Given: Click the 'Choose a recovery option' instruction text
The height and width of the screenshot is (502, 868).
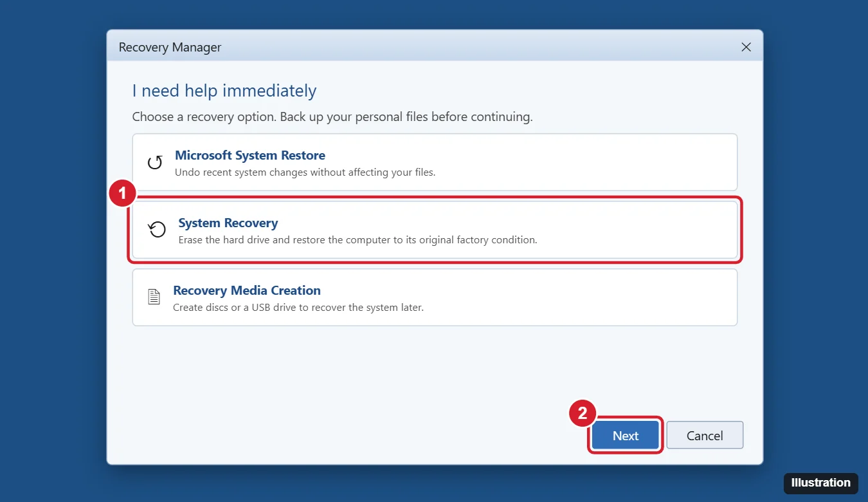Looking at the screenshot, I should 332,117.
